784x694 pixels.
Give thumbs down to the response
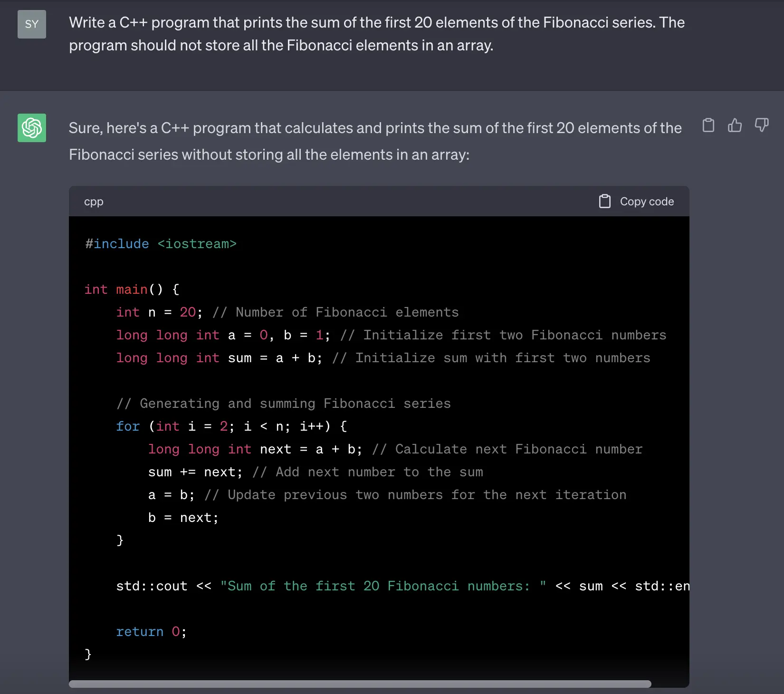(x=762, y=125)
